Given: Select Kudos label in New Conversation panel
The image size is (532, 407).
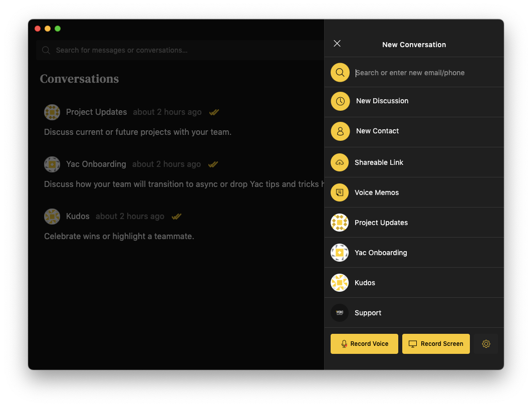Looking at the screenshot, I should click(x=365, y=283).
